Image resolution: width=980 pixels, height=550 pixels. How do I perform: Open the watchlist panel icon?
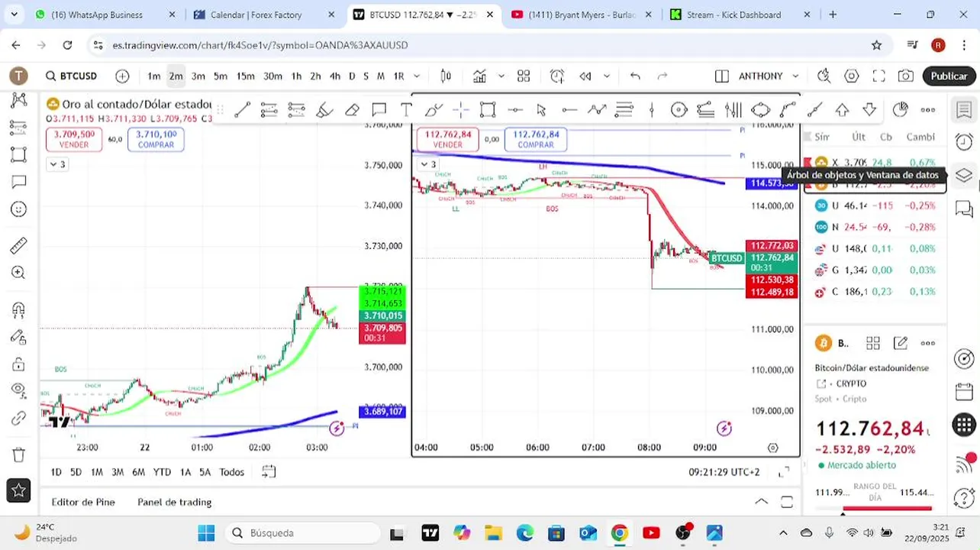[x=964, y=110]
